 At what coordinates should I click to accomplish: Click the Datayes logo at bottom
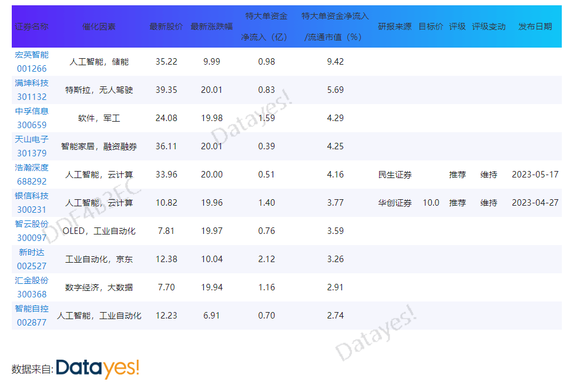[x=98, y=368]
